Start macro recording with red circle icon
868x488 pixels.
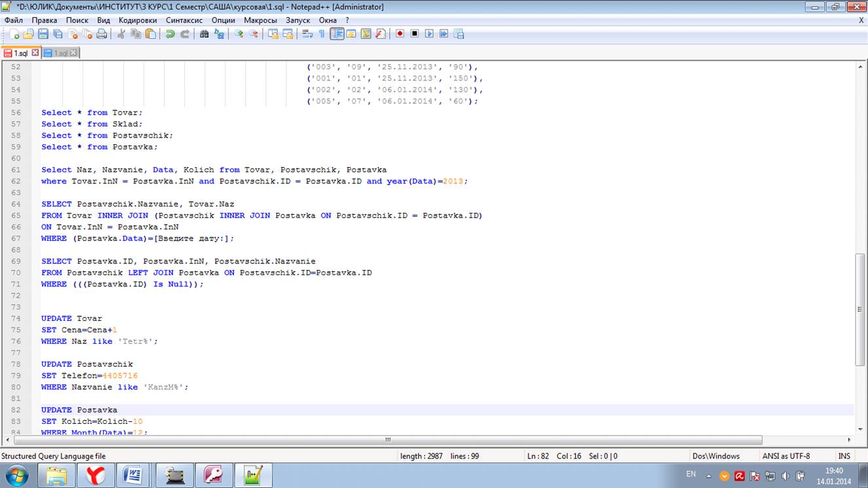tap(400, 34)
